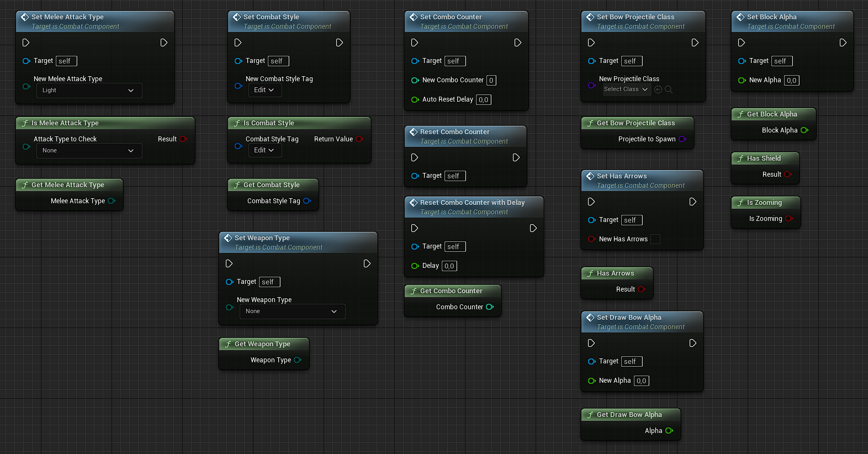Viewport: 868px width, 454px height.
Task: Click the Block Alpha green output pin
Action: coord(805,130)
